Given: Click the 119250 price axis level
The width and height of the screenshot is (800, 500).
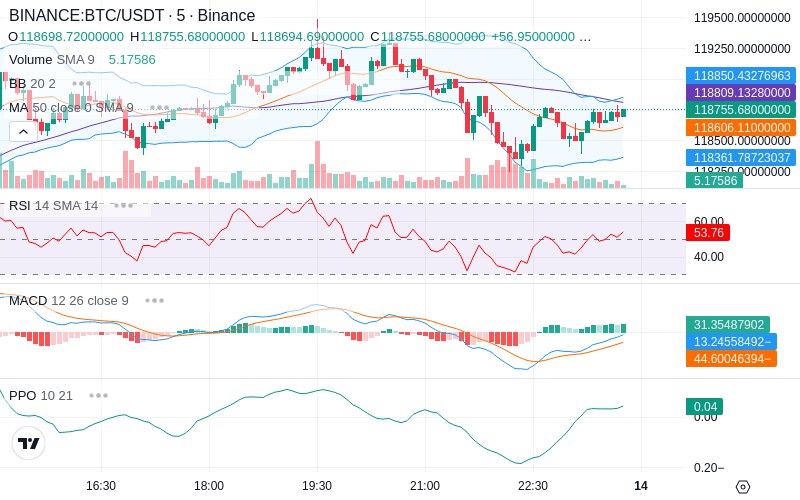Looking at the screenshot, I should (x=742, y=48).
